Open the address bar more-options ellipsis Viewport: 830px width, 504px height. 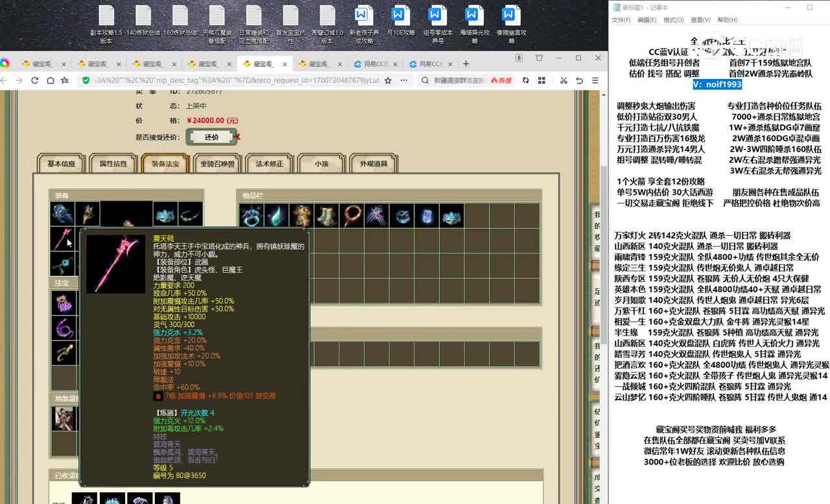pyautogui.click(x=403, y=80)
